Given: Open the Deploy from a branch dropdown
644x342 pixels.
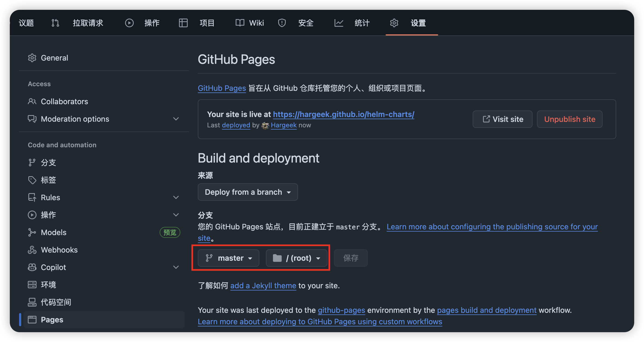Looking at the screenshot, I should click(248, 192).
